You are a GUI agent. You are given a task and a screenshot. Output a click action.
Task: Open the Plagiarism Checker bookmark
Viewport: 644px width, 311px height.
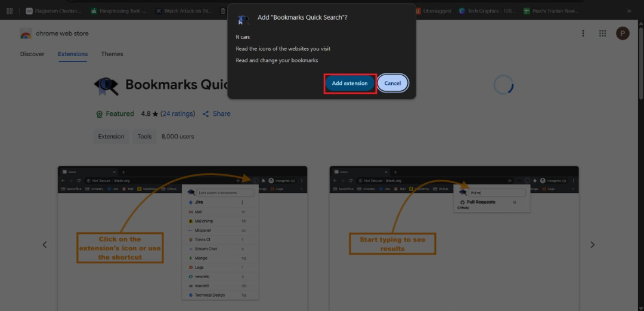pos(54,11)
